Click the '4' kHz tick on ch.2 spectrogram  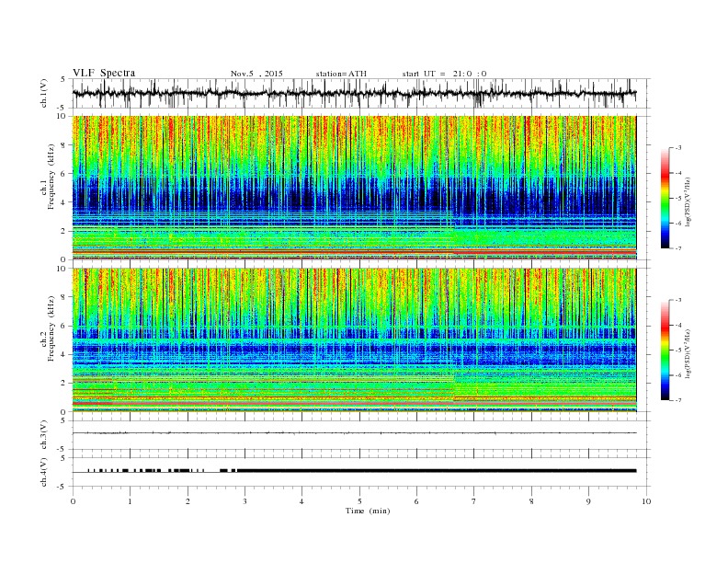click(64, 355)
